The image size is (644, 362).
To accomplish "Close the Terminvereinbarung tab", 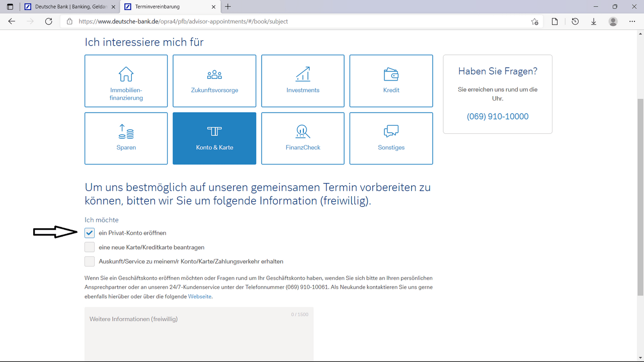I will [x=214, y=7].
